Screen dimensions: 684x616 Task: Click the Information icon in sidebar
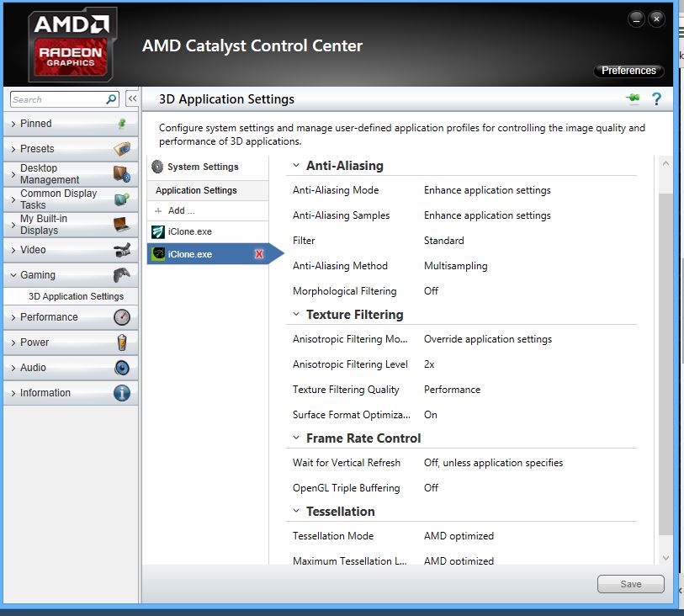pos(122,393)
